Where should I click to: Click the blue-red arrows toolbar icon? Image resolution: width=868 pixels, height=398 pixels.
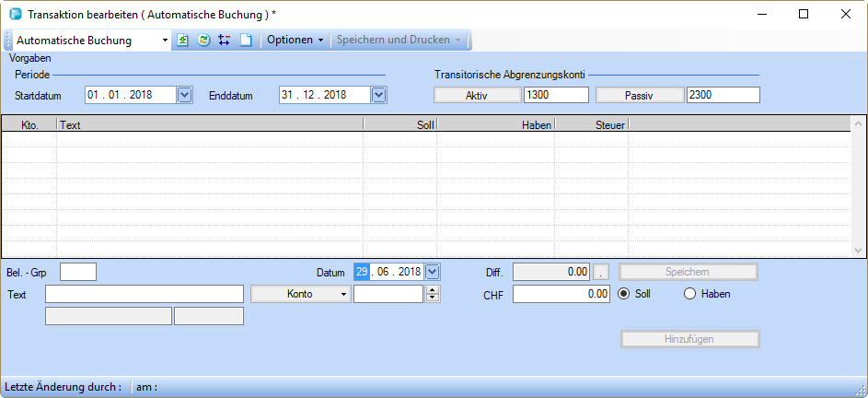pyautogui.click(x=224, y=41)
